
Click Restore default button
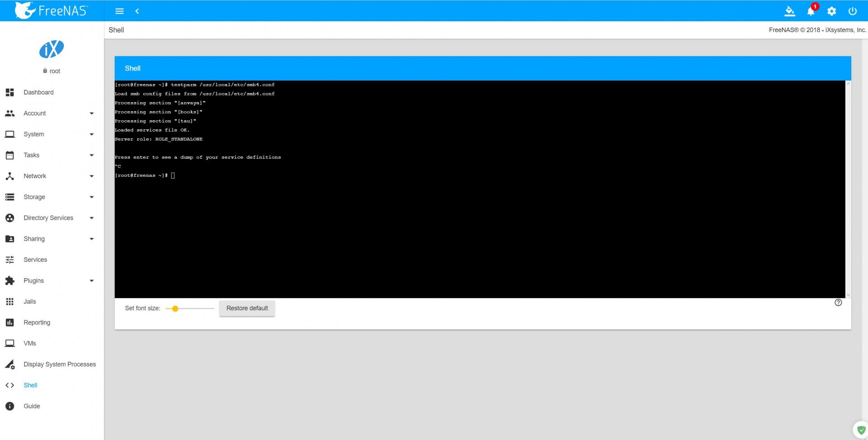click(x=247, y=308)
